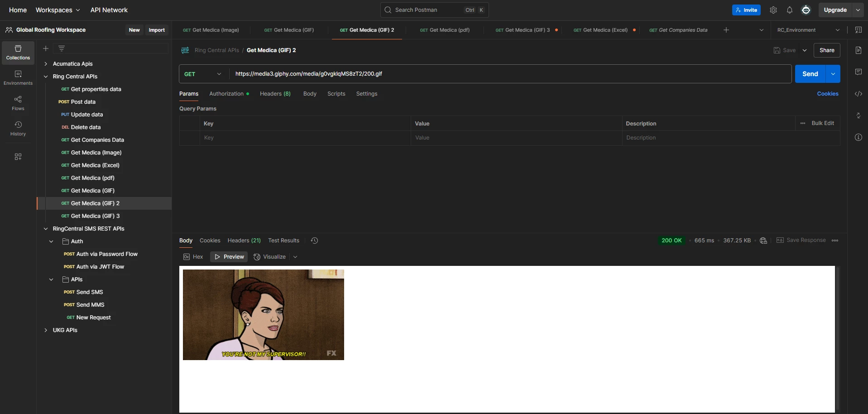Open the tabs overflow dropdown chevron
This screenshot has height=414, width=868.
(x=762, y=30)
